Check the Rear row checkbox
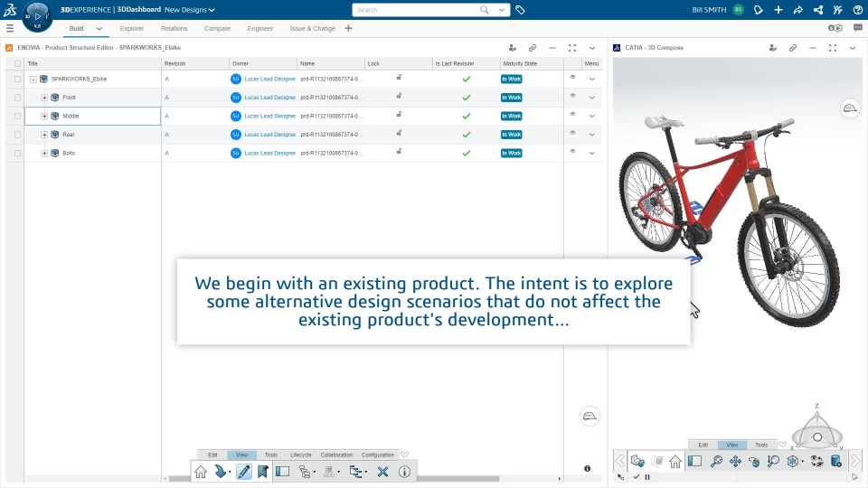The height and width of the screenshot is (488, 868). tap(18, 135)
